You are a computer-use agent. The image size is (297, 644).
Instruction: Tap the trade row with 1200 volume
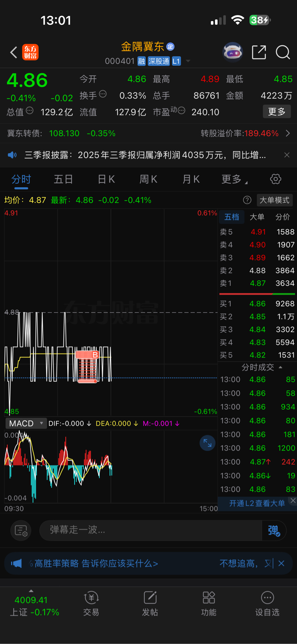point(258,448)
